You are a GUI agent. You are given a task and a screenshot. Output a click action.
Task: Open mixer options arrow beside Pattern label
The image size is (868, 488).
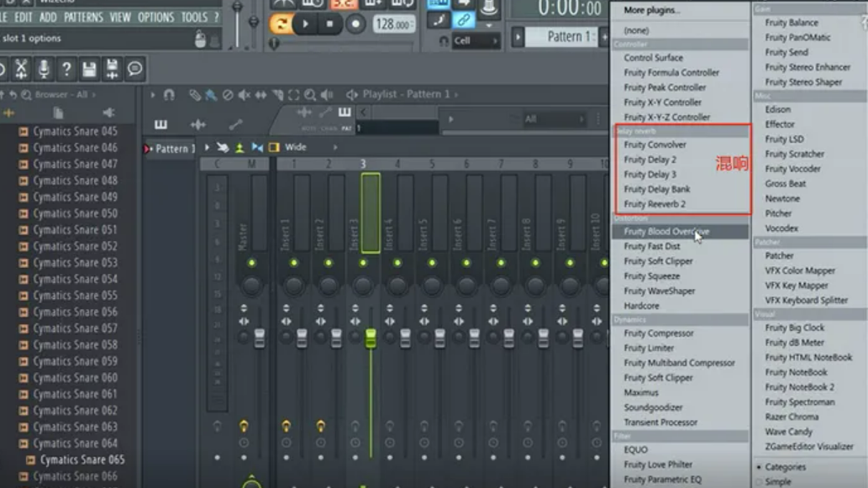207,147
